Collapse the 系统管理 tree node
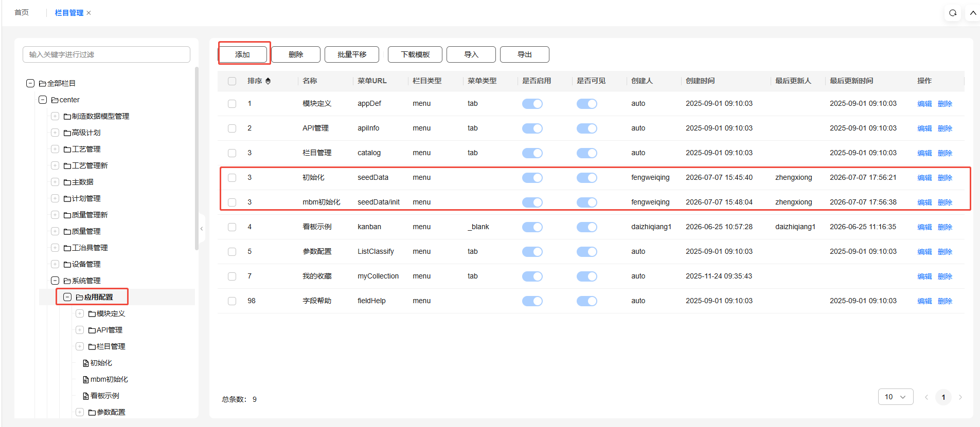This screenshot has height=427, width=980. click(x=55, y=281)
